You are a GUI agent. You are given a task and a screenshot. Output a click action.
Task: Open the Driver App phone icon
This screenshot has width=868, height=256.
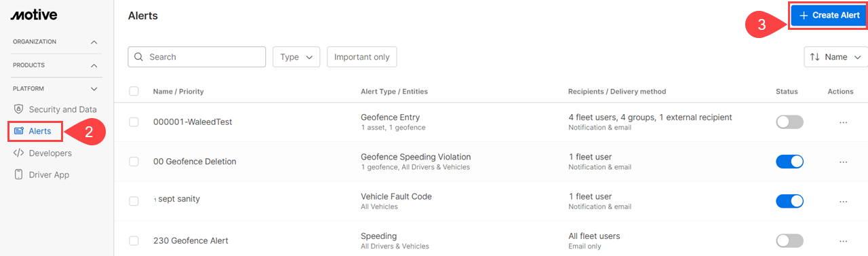19,175
